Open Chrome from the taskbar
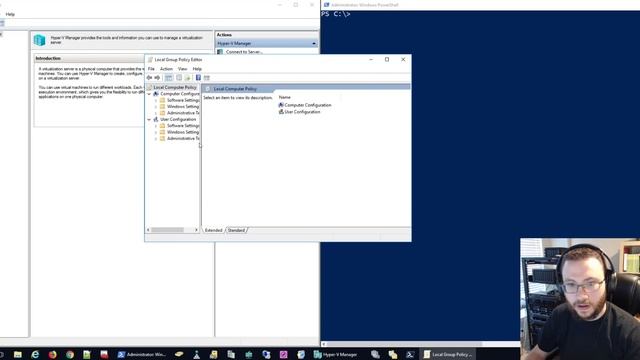Viewport: 640px width, 360px height. [70, 354]
